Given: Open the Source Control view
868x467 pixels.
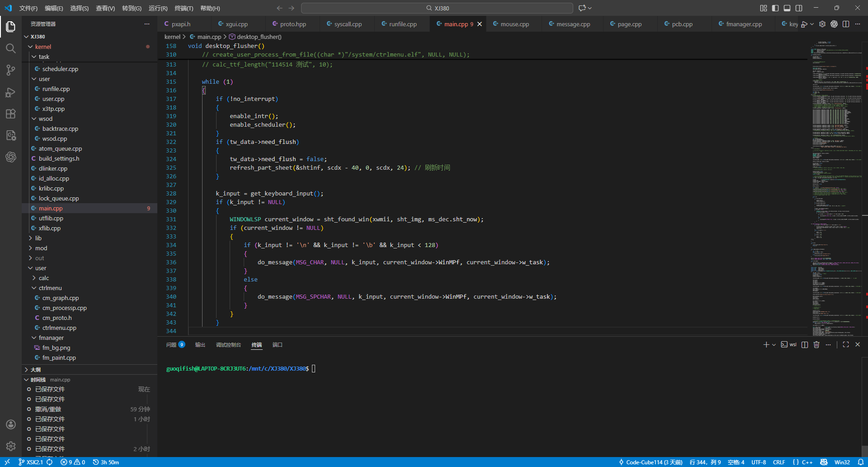Looking at the screenshot, I should pyautogui.click(x=11, y=70).
